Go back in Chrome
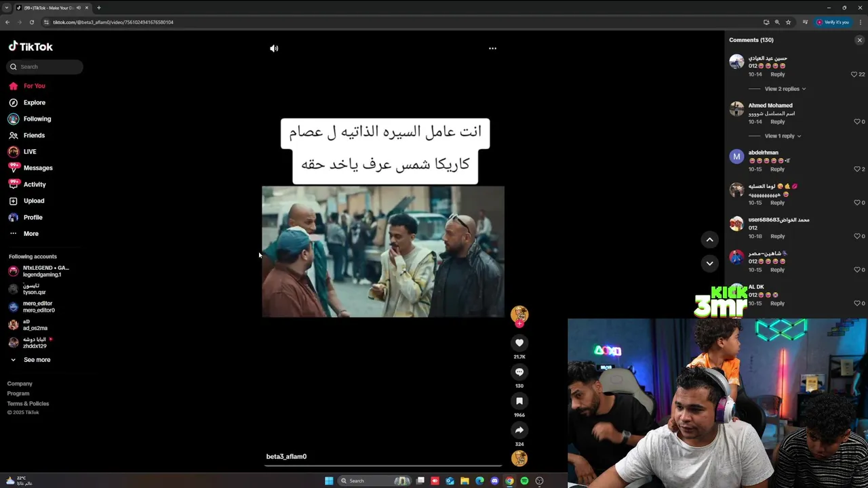 coord(7,22)
